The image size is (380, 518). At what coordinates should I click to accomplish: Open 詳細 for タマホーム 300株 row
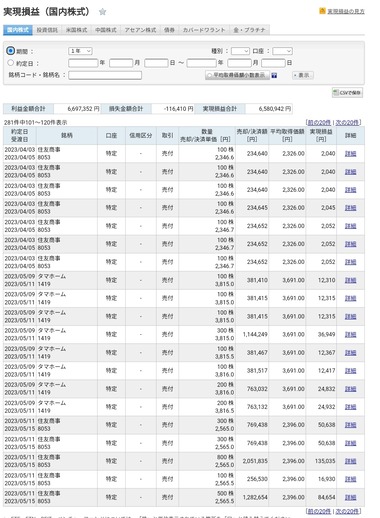350,335
